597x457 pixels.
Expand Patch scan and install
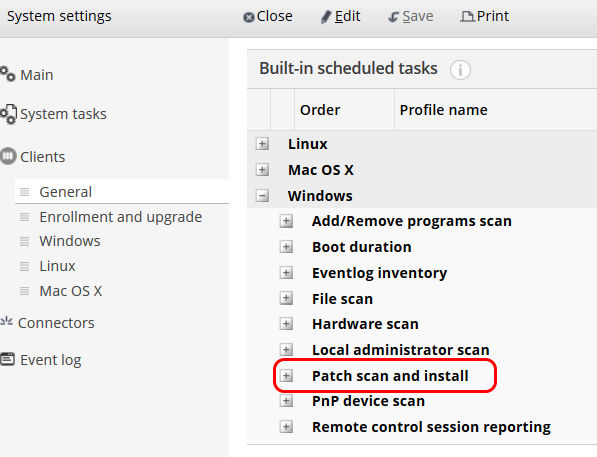[x=286, y=376]
